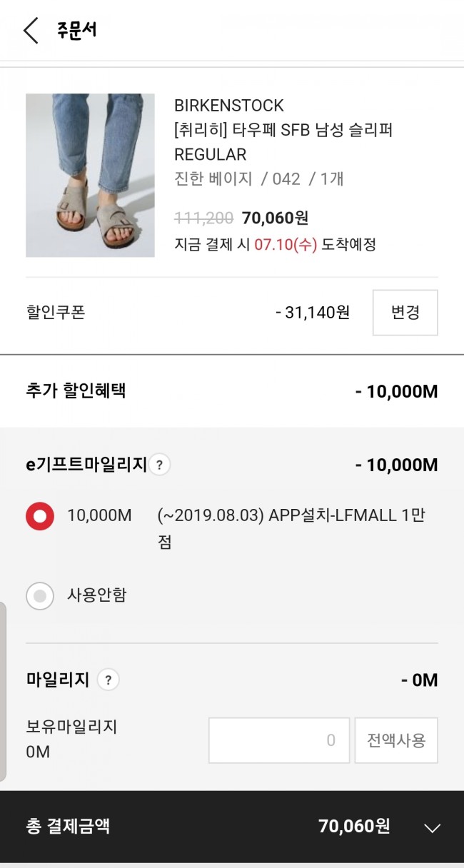Open the Birkenstock sandal product thumbnail
This screenshot has width=464, height=868.
tap(90, 175)
